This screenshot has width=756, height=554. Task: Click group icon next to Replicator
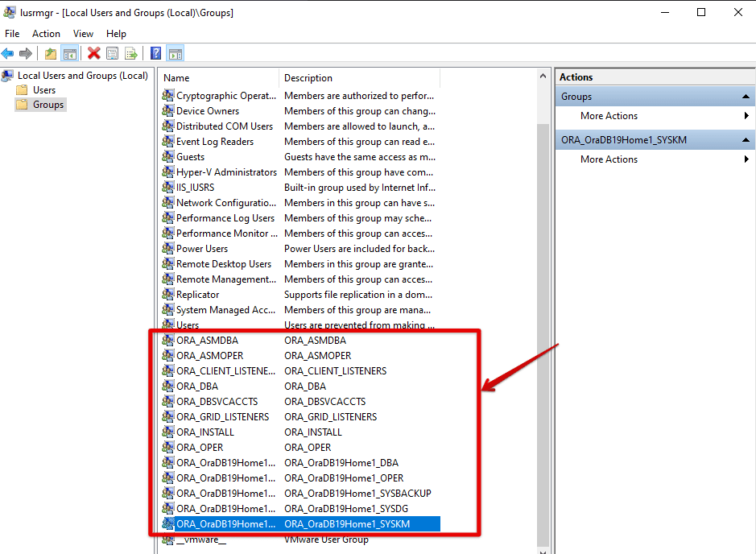(x=167, y=294)
